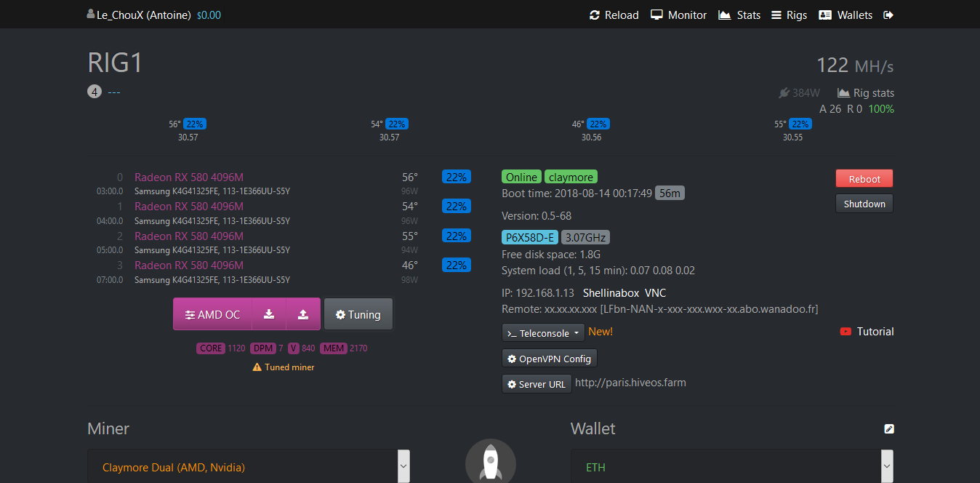Open the Rigs menu item

(x=789, y=15)
